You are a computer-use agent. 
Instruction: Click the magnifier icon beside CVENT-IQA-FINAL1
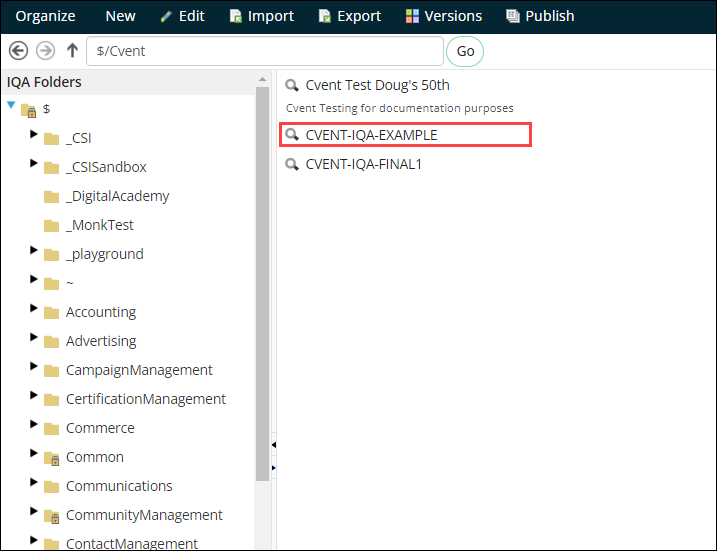click(292, 164)
